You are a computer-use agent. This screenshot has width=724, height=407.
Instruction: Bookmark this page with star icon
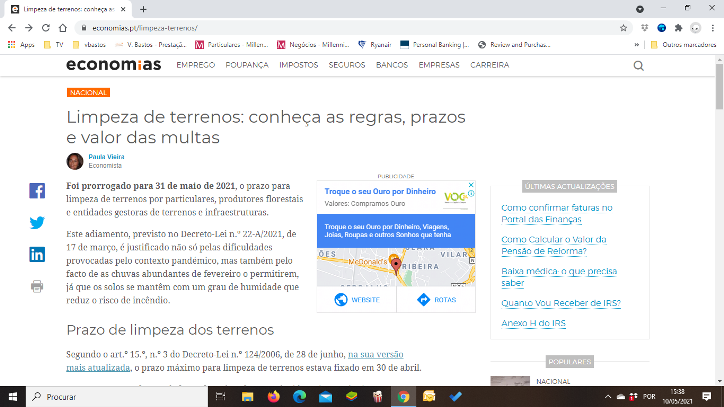click(623, 28)
